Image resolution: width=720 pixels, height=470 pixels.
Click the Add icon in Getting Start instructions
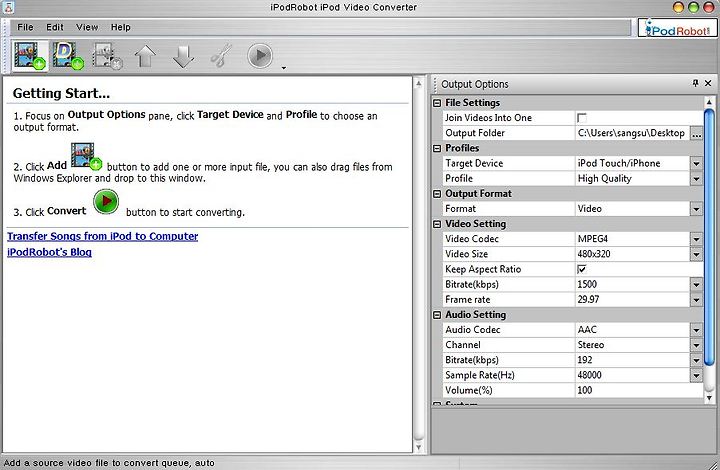point(86,156)
